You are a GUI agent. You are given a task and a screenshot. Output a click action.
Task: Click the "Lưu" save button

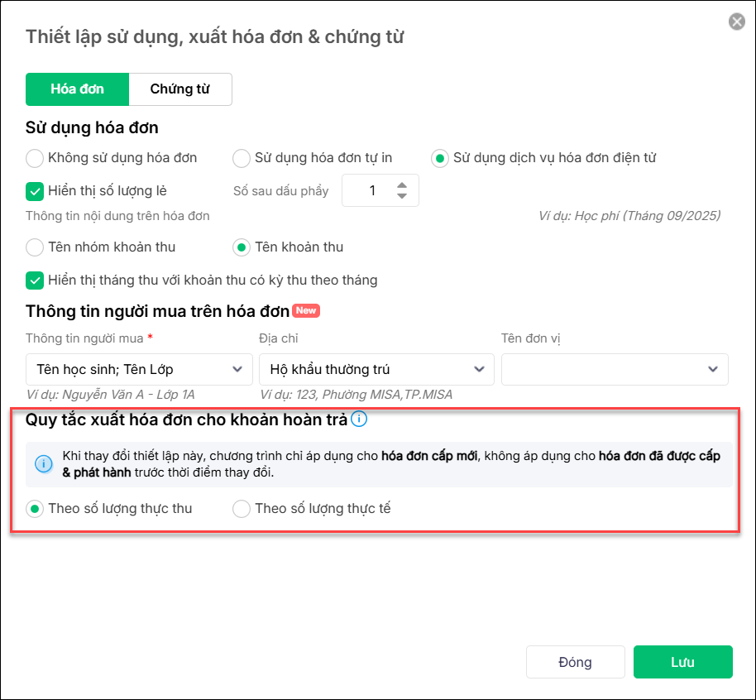point(682,662)
